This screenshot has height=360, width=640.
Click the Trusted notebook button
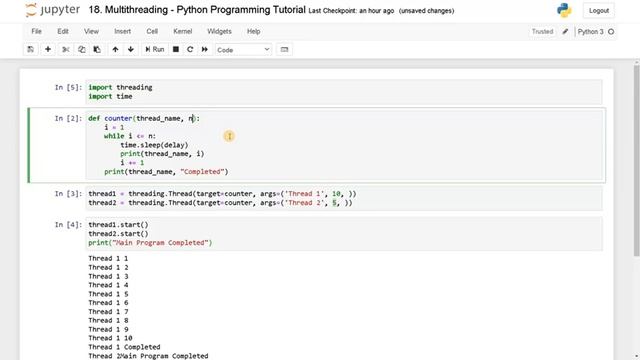(542, 31)
